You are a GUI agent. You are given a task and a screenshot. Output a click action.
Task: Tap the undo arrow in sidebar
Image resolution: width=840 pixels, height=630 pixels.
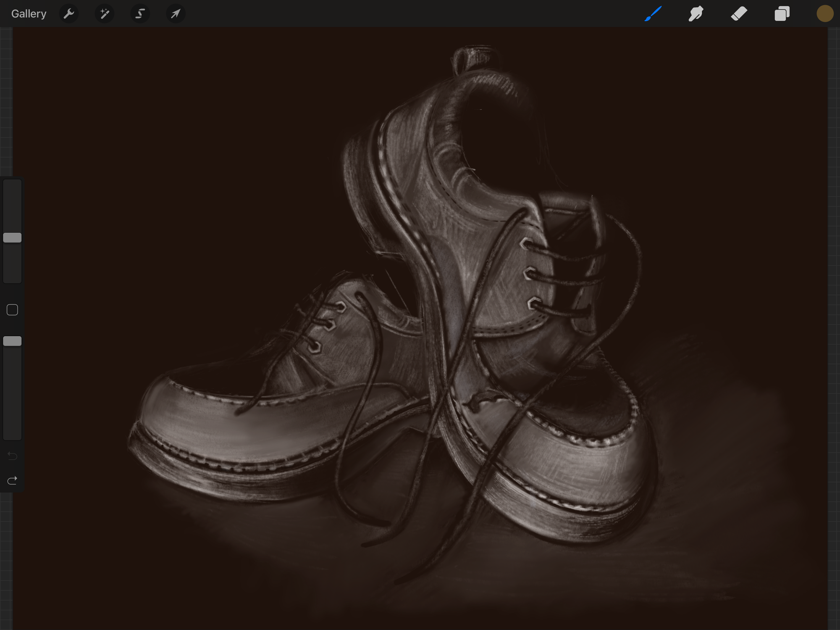pos(12,456)
